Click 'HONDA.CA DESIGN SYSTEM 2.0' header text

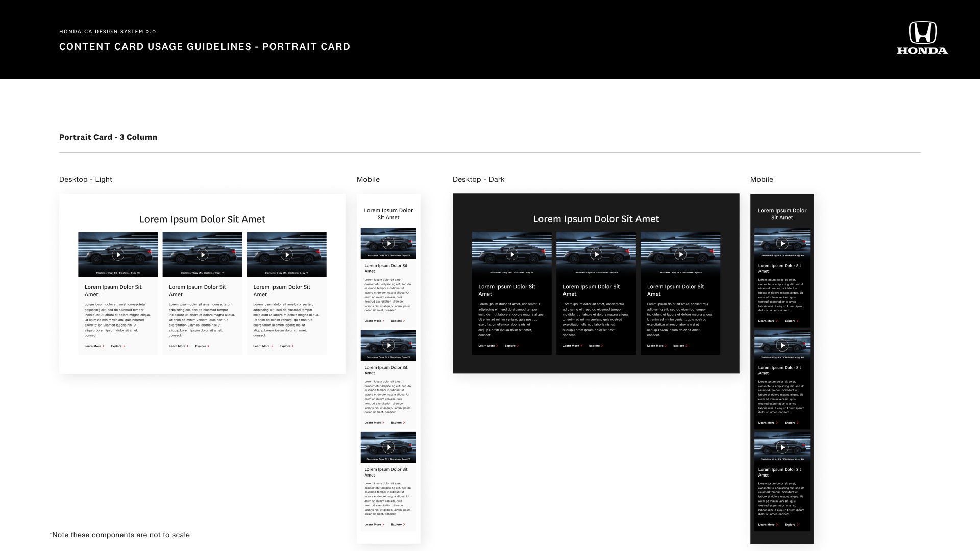tap(108, 32)
